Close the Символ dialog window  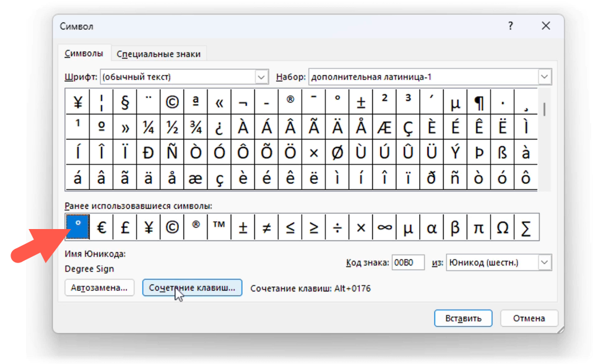point(546,25)
